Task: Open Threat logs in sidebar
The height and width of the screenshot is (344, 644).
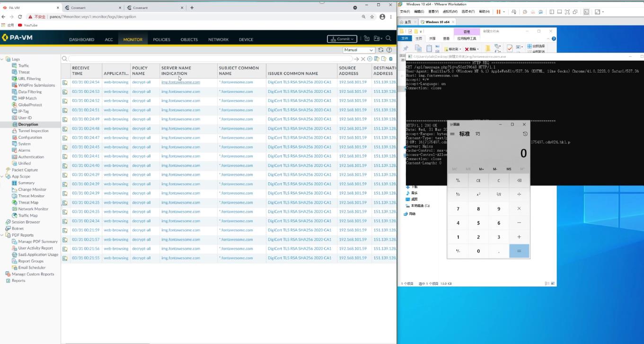Action: coord(24,72)
